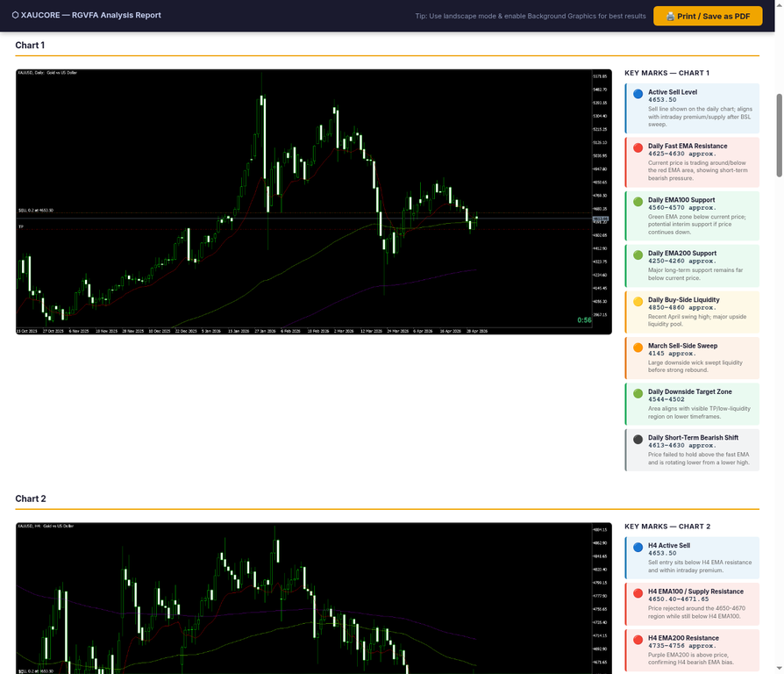Click the Chart 1 section heading
The width and height of the screenshot is (784, 674).
[30, 46]
